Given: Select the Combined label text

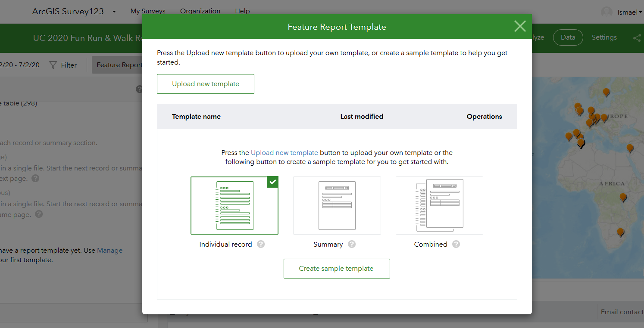Looking at the screenshot, I should point(431,244).
